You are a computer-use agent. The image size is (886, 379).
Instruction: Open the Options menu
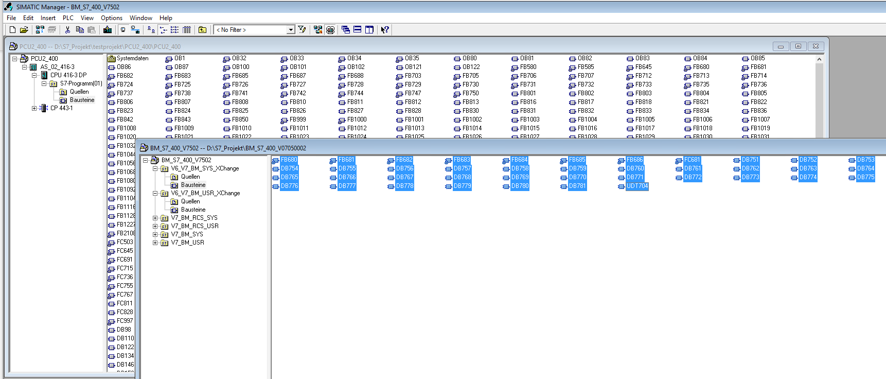(111, 18)
